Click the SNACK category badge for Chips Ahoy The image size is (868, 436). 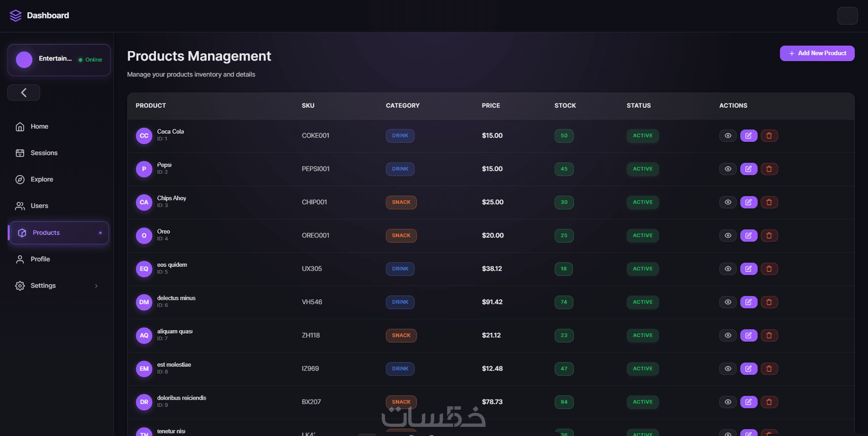coord(401,202)
